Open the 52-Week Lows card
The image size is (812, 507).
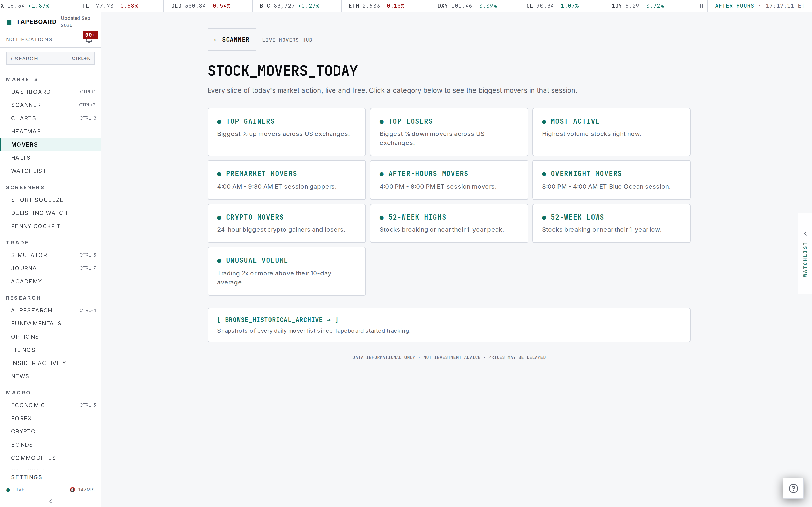(x=611, y=223)
